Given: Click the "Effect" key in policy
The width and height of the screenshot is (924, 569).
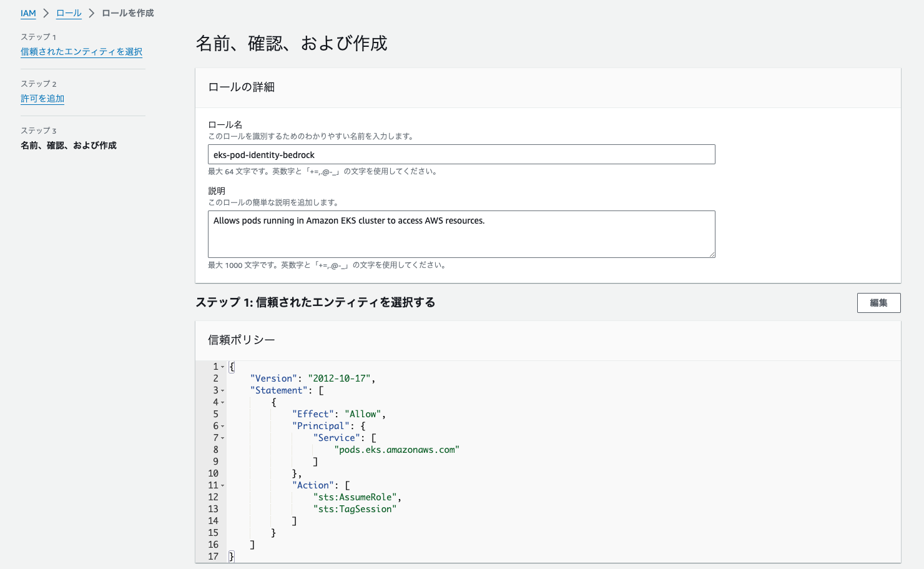Looking at the screenshot, I should (313, 414).
